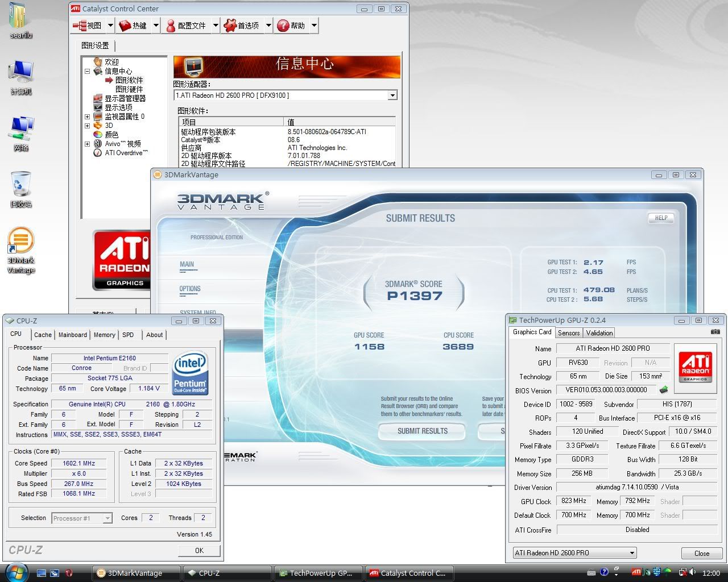Open 回收站 Recycle Bin desktop icon
The width and height of the screenshot is (728, 582).
tap(21, 189)
